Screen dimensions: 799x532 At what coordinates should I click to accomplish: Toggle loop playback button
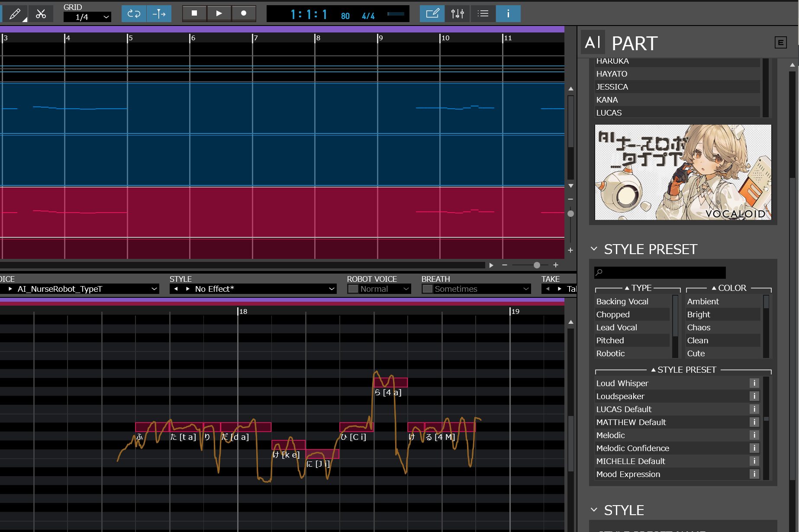(134, 14)
